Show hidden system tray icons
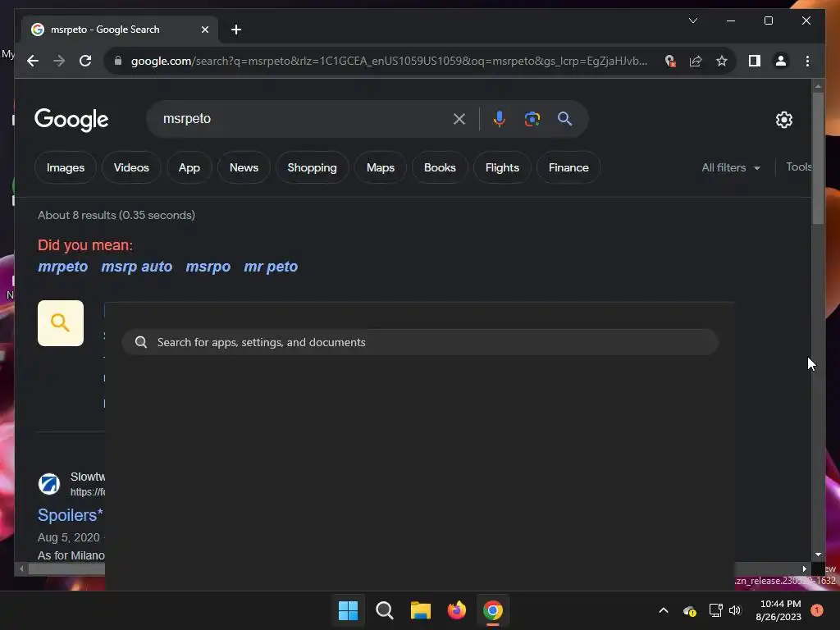Image resolution: width=840 pixels, height=630 pixels. (663, 610)
